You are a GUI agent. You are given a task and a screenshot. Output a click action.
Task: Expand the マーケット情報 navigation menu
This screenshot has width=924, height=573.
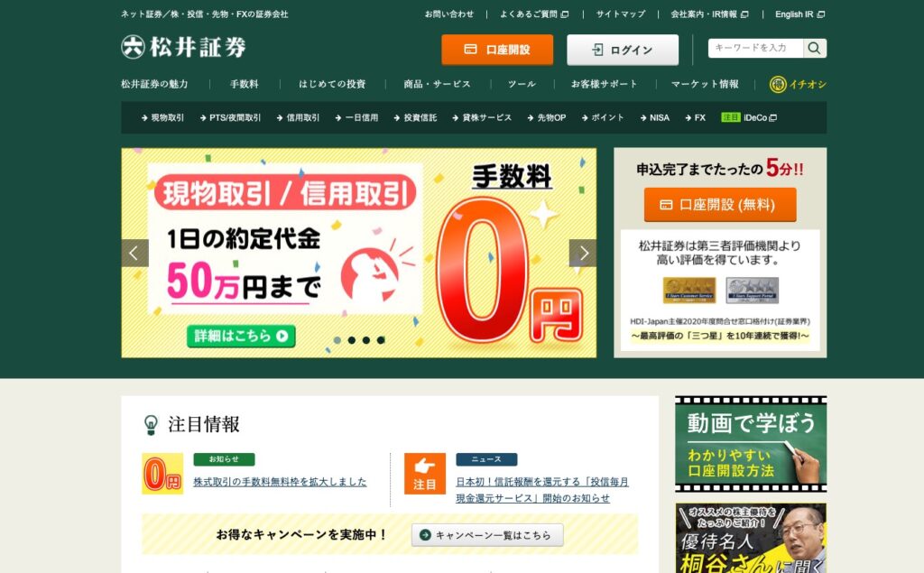tap(705, 84)
